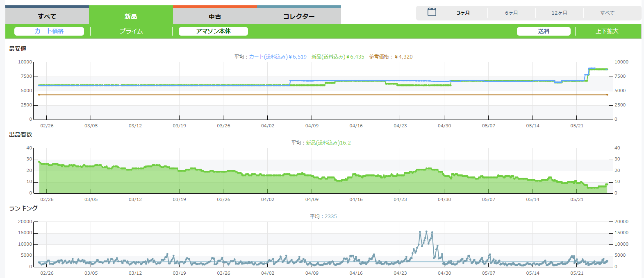644x278 pixels.
Task: Choose the 12ヶ月 time range
Action: click(559, 13)
